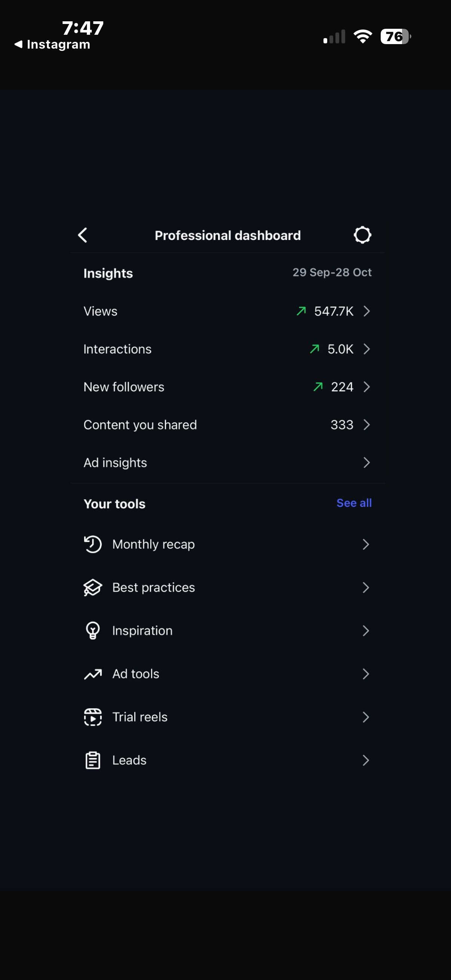Screen dimensions: 451x980
Task: Open the settings gear icon
Action: click(x=362, y=235)
